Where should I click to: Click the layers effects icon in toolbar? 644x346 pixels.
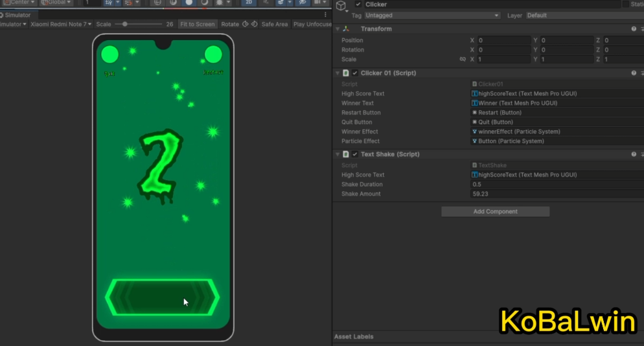tap(281, 3)
